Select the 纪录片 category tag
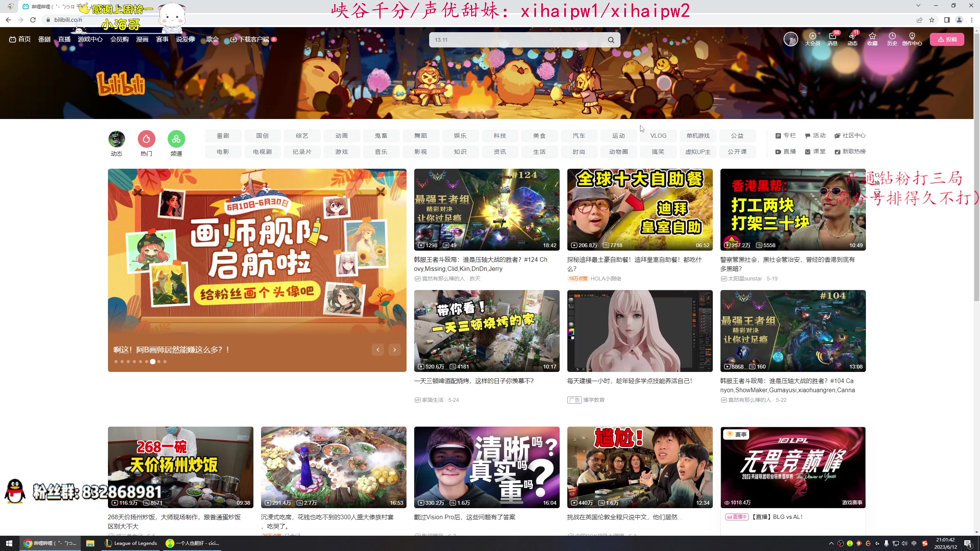Screen dimensions: 980x551 302,152
